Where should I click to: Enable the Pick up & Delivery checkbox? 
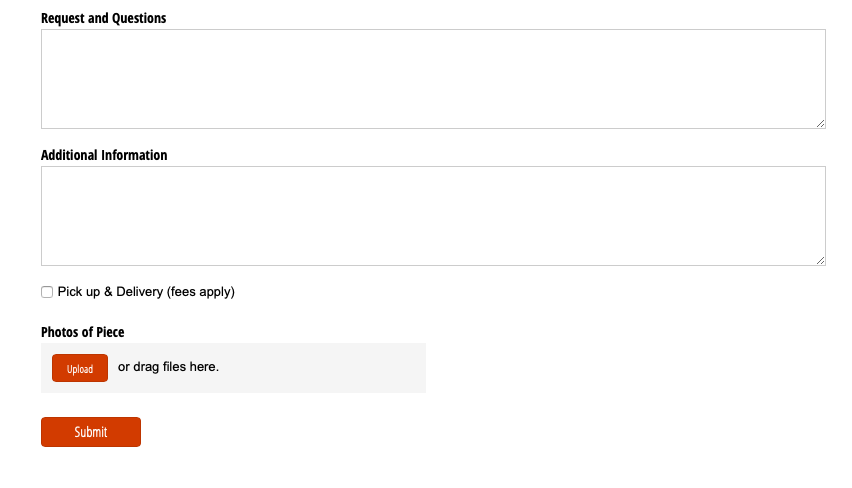(47, 292)
